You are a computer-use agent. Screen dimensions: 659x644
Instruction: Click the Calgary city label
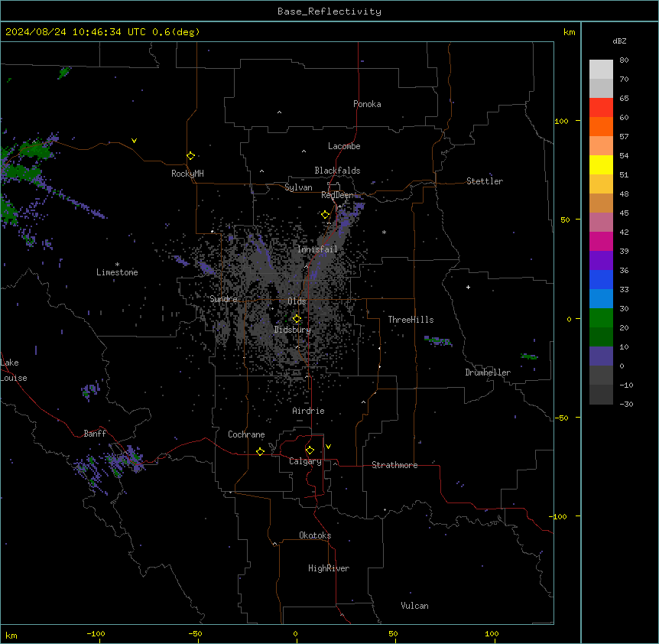click(305, 461)
